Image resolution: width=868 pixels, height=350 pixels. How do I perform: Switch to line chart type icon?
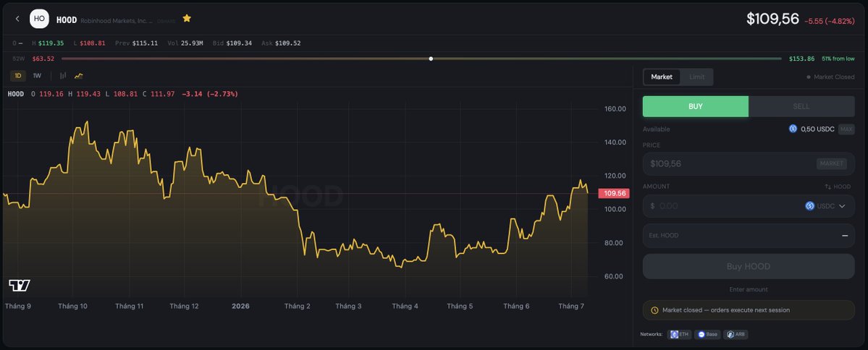[x=79, y=76]
